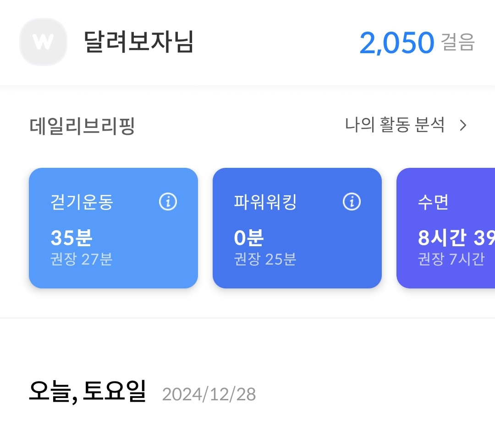Tap the 권장 25분 recommendation text

click(x=265, y=260)
